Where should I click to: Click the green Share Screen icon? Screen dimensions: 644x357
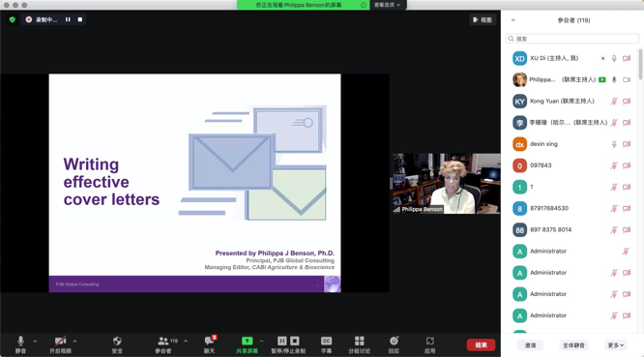click(247, 341)
